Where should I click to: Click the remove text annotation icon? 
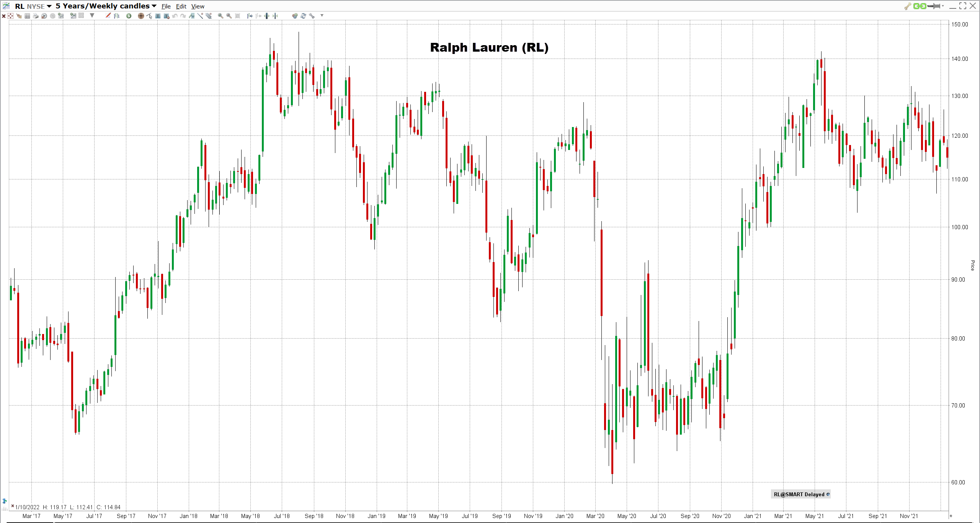tap(167, 16)
